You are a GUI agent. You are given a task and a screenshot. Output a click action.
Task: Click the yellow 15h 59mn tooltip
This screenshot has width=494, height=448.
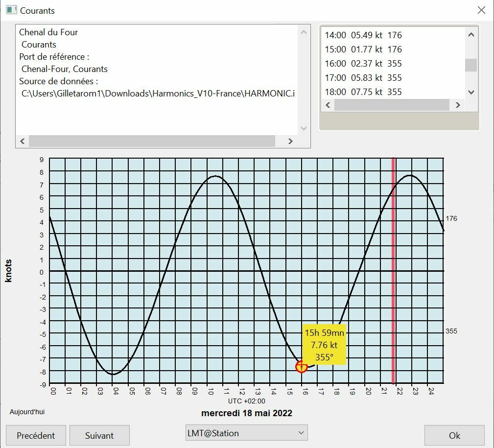pyautogui.click(x=324, y=345)
